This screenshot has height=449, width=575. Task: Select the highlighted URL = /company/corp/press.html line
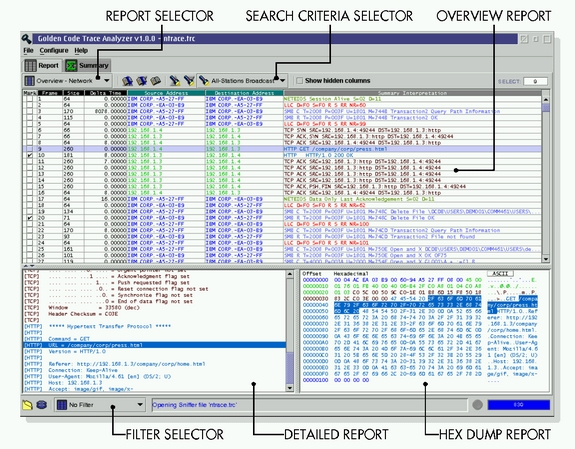pyautogui.click(x=154, y=345)
